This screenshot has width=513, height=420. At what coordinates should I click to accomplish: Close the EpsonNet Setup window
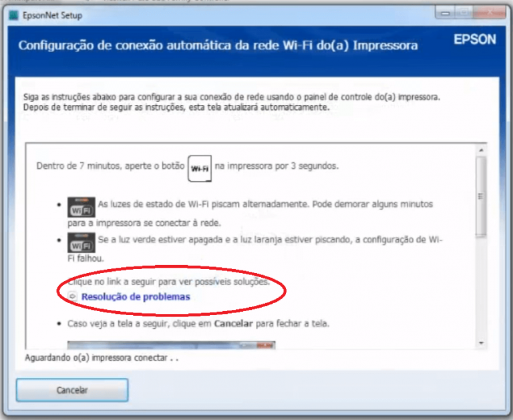[490, 13]
